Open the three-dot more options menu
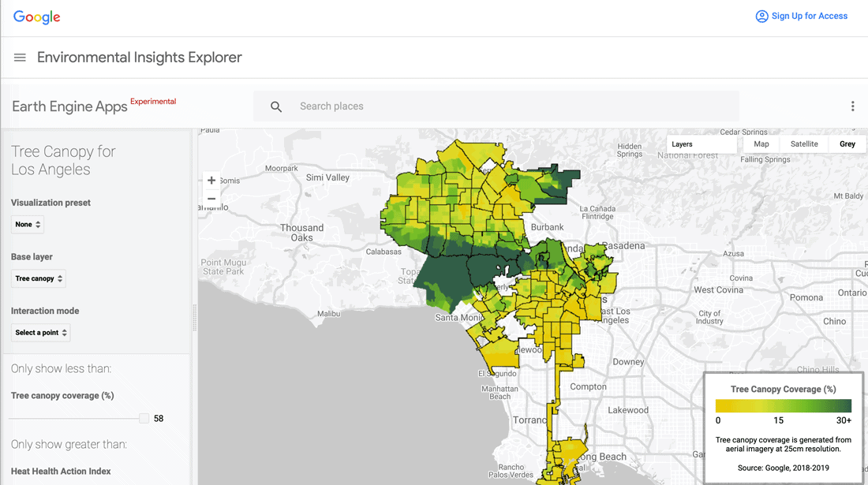 click(852, 106)
